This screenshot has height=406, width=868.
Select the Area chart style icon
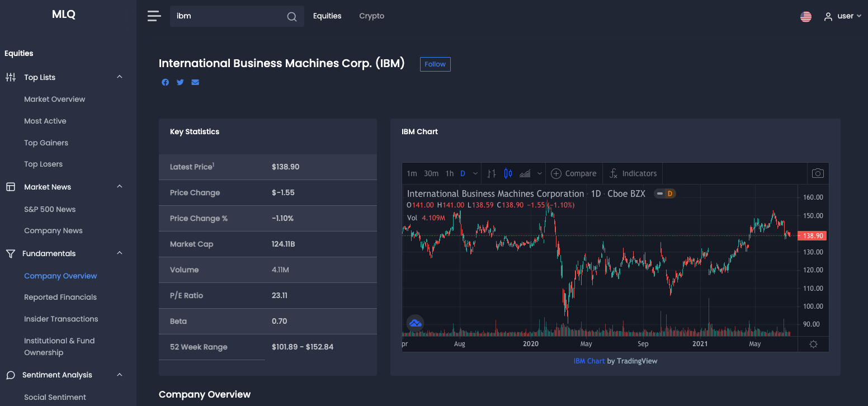(x=525, y=173)
